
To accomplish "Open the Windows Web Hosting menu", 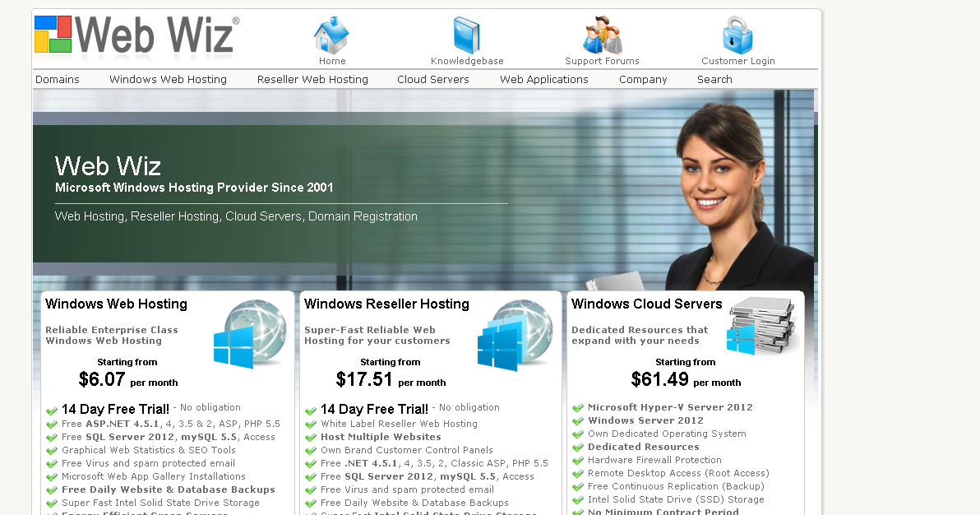I will pyautogui.click(x=168, y=80).
